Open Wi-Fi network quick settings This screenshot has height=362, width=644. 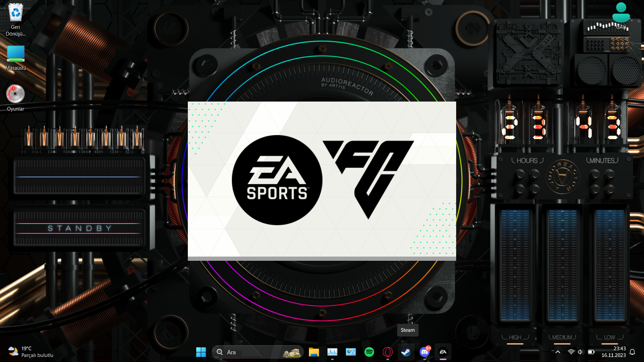[x=571, y=352]
